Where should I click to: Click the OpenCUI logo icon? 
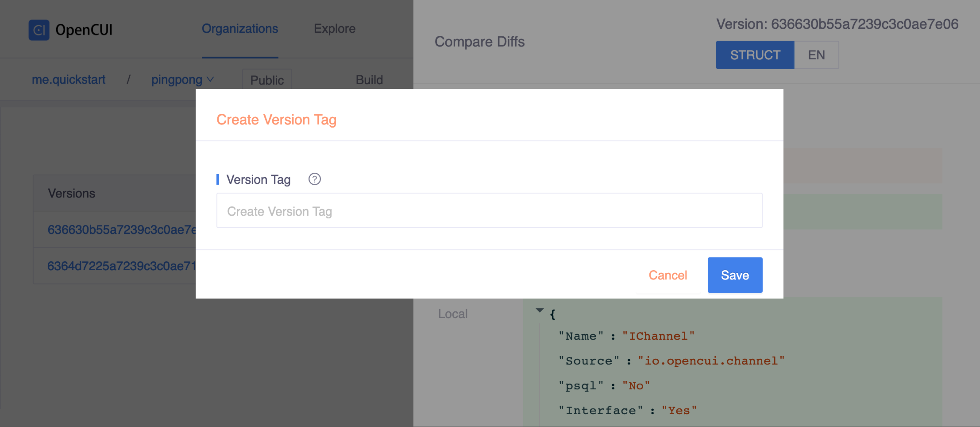[39, 30]
